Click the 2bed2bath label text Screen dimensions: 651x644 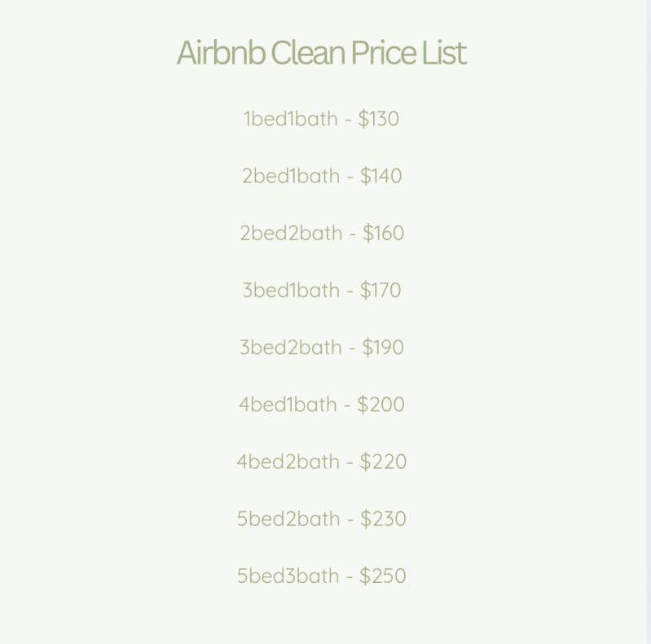291,234
